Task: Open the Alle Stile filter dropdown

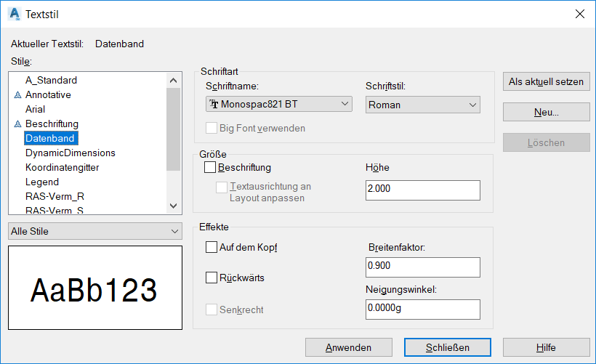Action: pyautogui.click(x=95, y=231)
